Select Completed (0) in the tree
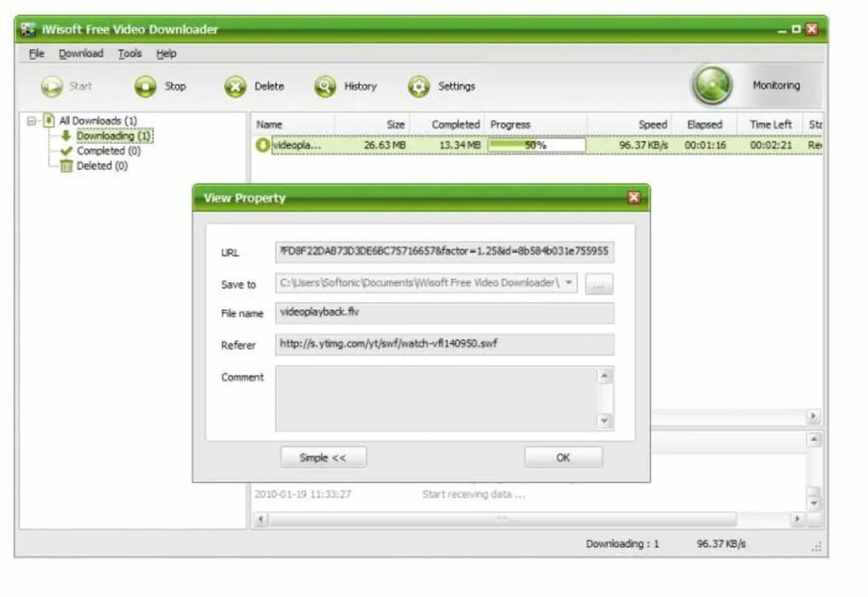The width and height of the screenshot is (868, 597). pyautogui.click(x=109, y=151)
